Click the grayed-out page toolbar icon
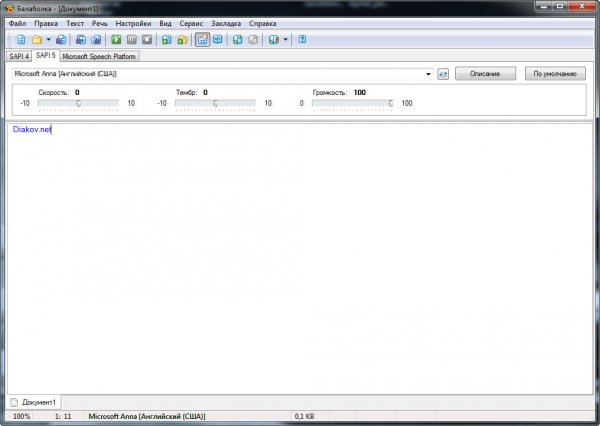 253,40
